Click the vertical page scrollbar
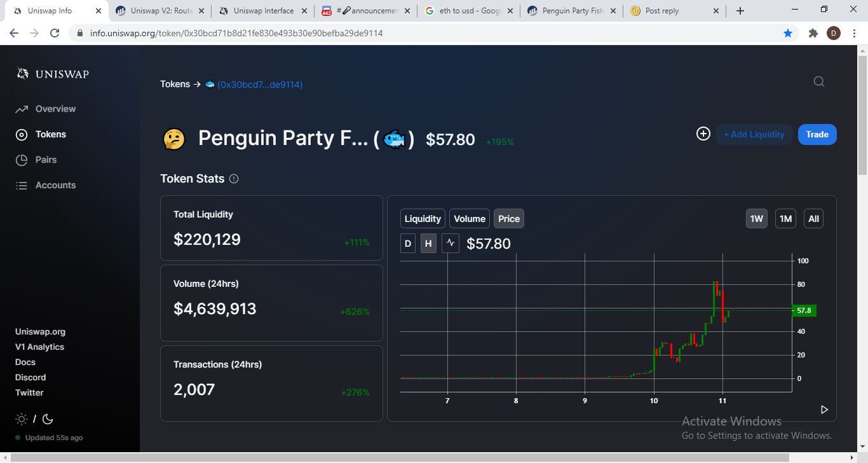Screen dimensions: 868x463 [862, 114]
